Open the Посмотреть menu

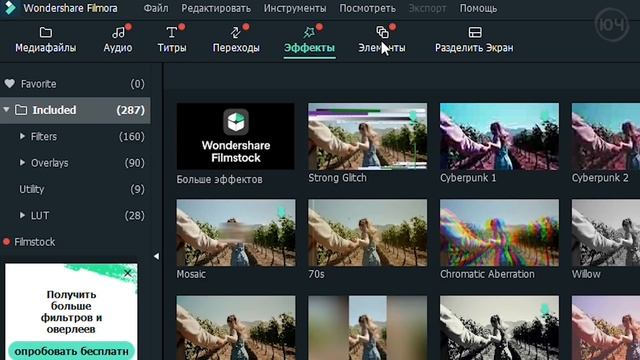coord(367,8)
